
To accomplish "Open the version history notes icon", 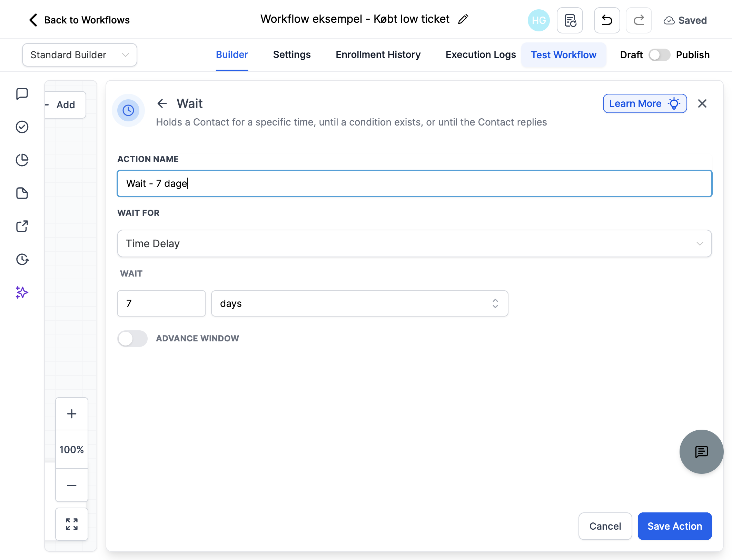I will [570, 20].
